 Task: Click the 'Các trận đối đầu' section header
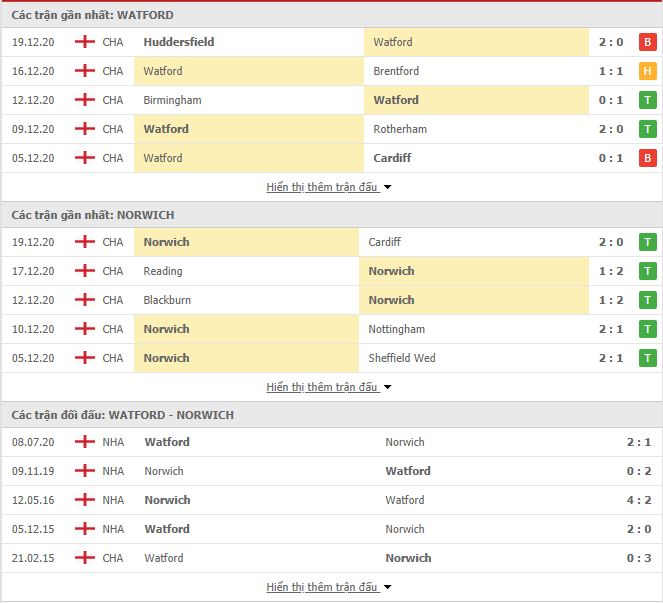[x=123, y=415]
